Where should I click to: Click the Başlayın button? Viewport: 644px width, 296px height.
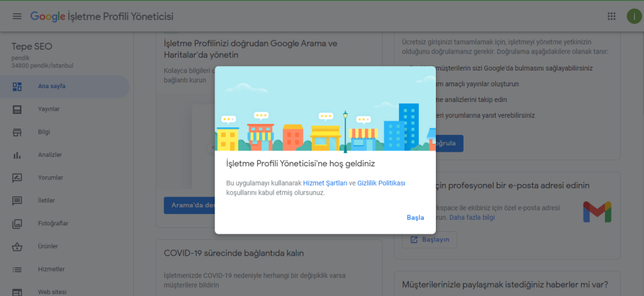(430, 240)
